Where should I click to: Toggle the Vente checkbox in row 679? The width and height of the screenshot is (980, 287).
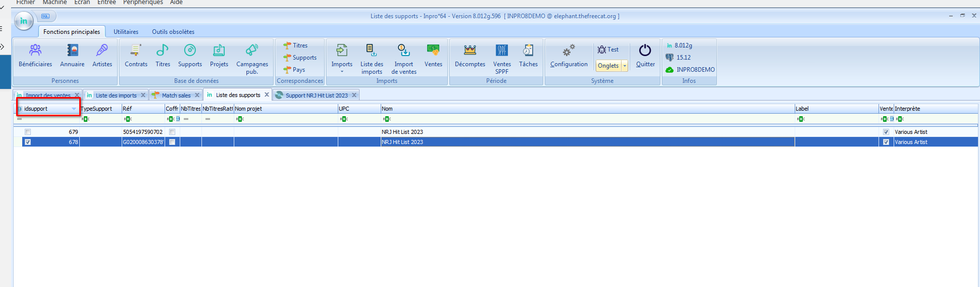886,132
